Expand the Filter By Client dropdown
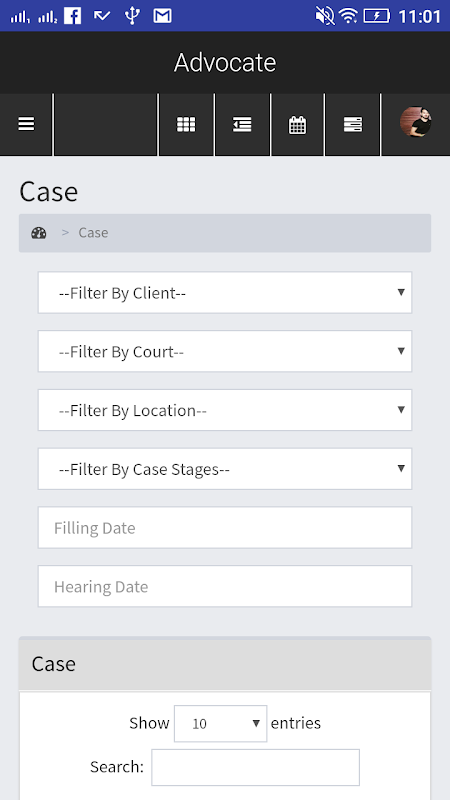 tap(225, 293)
